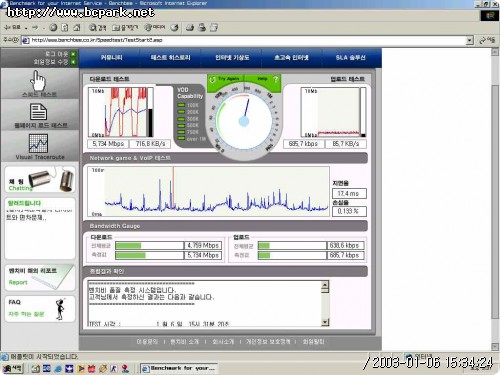Open the web page load test document icon
The width and height of the screenshot is (500, 375).
(x=38, y=112)
